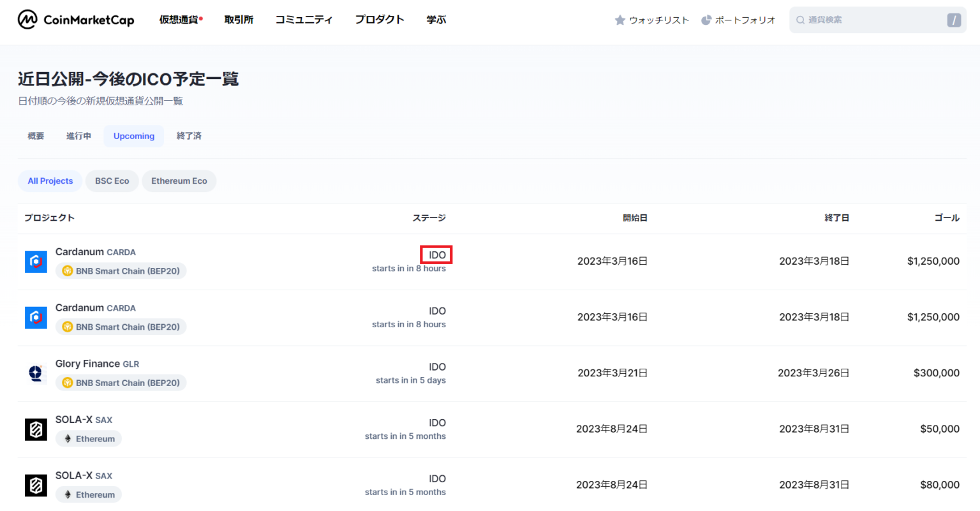Image resolution: width=980 pixels, height=511 pixels.
Task: Click the Glory Finance project logo
Action: tap(36, 373)
